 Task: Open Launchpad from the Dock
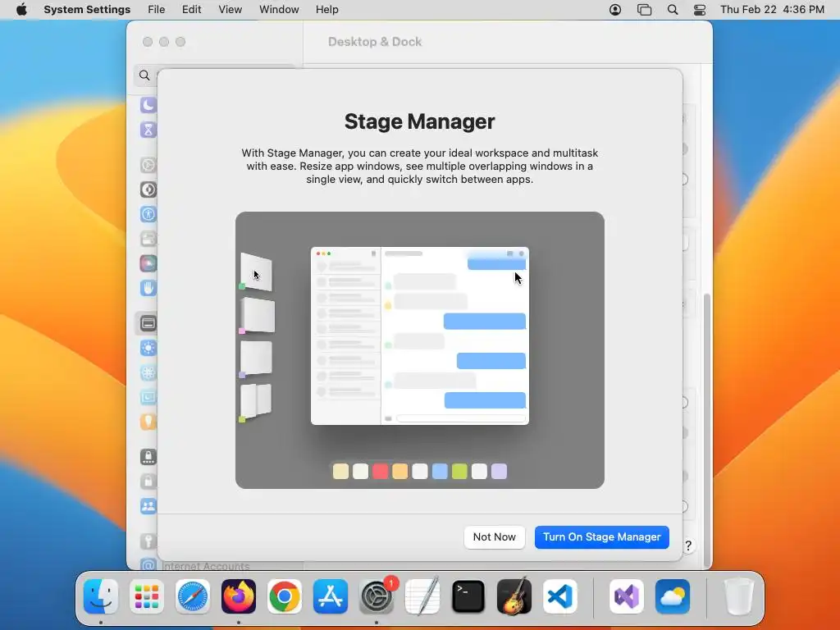click(x=147, y=596)
